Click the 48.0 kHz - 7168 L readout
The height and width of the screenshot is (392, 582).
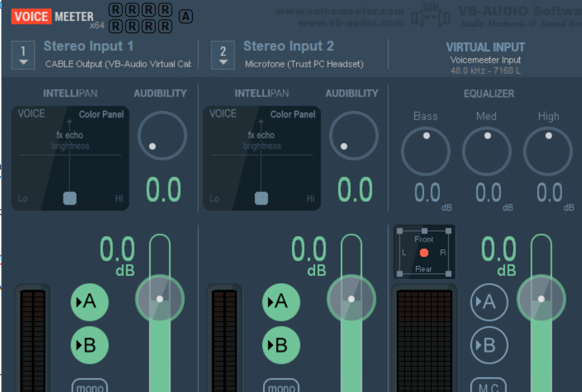(x=485, y=71)
